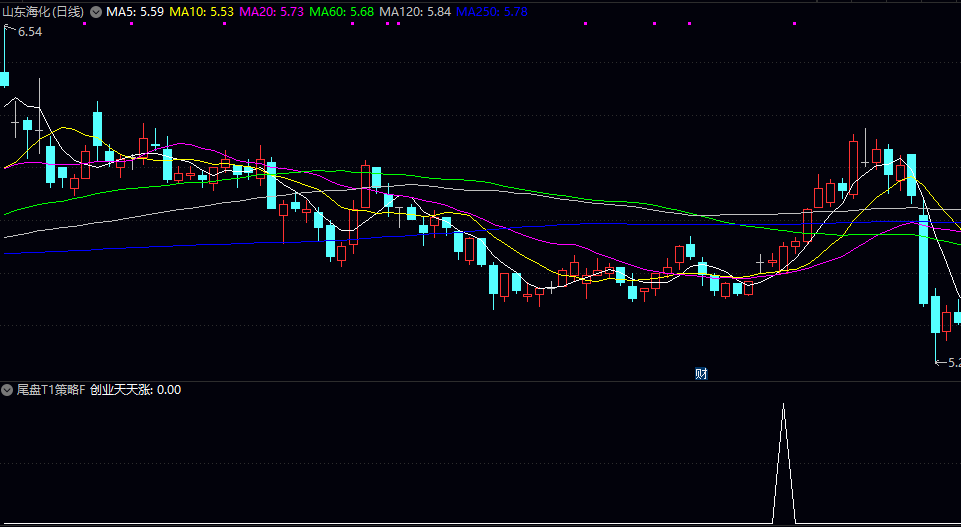Click the 尾盘T1策略F indicator name
This screenshot has width=961, height=527.
tap(51, 390)
